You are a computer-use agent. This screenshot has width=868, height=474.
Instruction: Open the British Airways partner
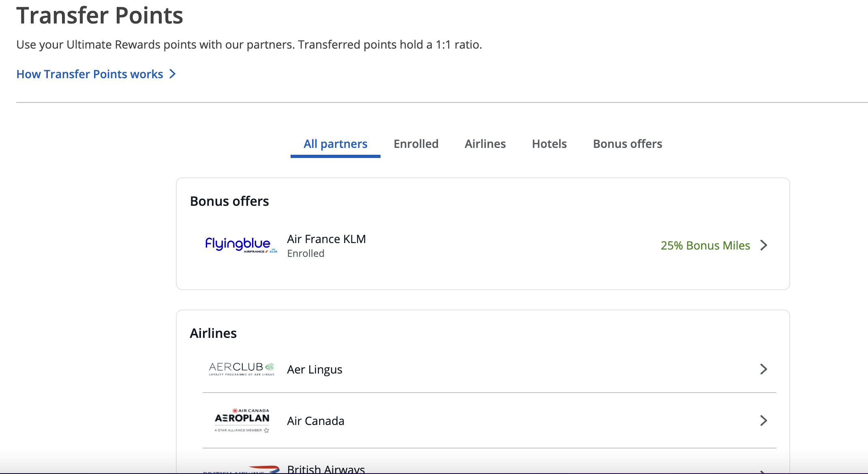point(326,469)
